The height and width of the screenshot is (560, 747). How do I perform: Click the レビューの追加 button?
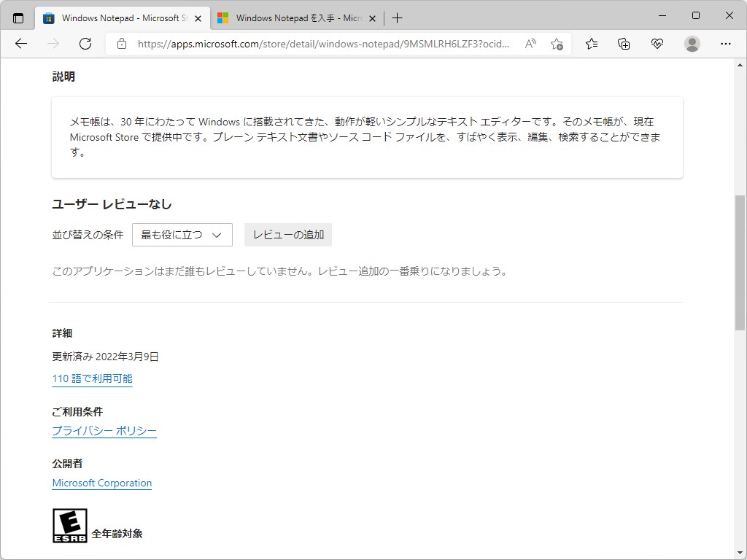click(287, 235)
